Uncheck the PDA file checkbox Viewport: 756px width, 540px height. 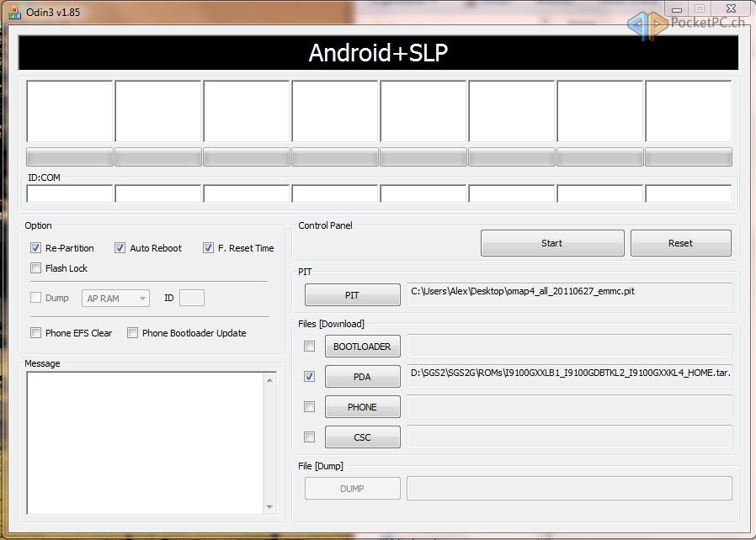coord(310,376)
